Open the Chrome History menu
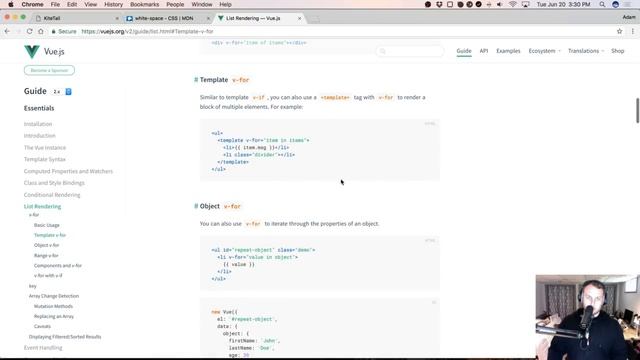640x360 pixels. [113, 4]
